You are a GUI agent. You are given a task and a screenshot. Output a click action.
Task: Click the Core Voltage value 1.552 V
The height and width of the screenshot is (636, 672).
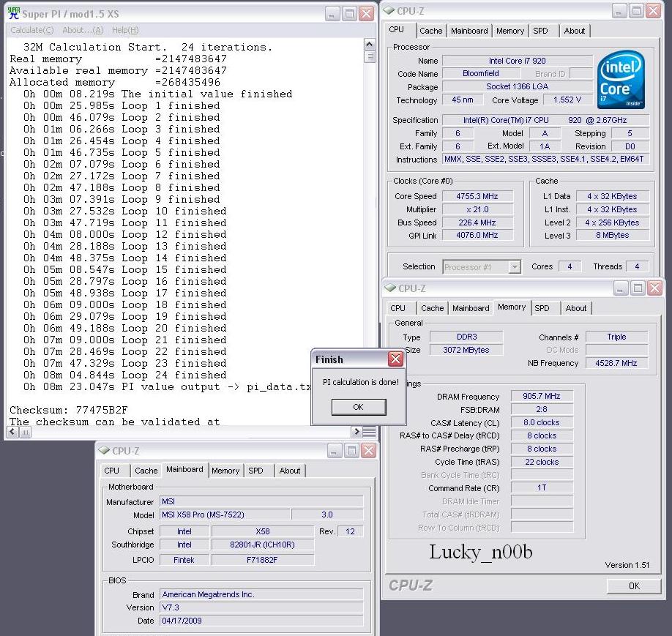point(567,100)
